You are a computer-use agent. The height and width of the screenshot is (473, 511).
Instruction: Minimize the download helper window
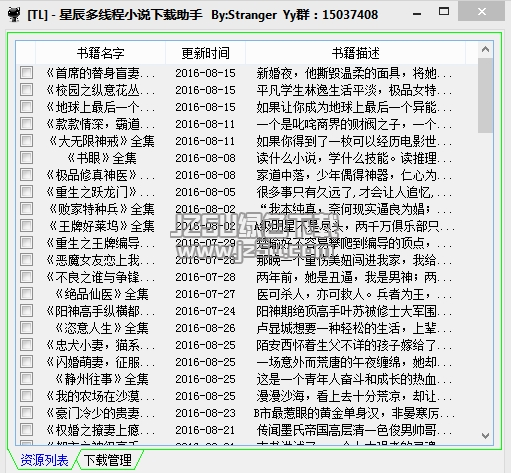(x=417, y=14)
